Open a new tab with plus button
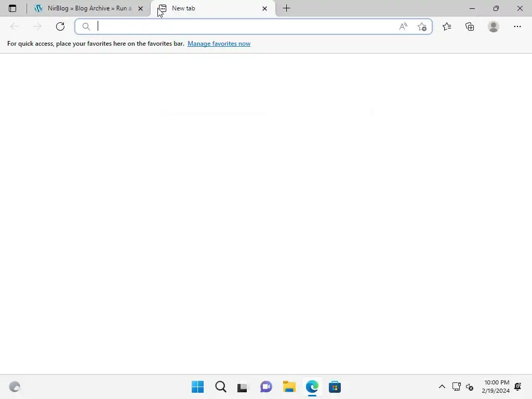 pos(286,8)
